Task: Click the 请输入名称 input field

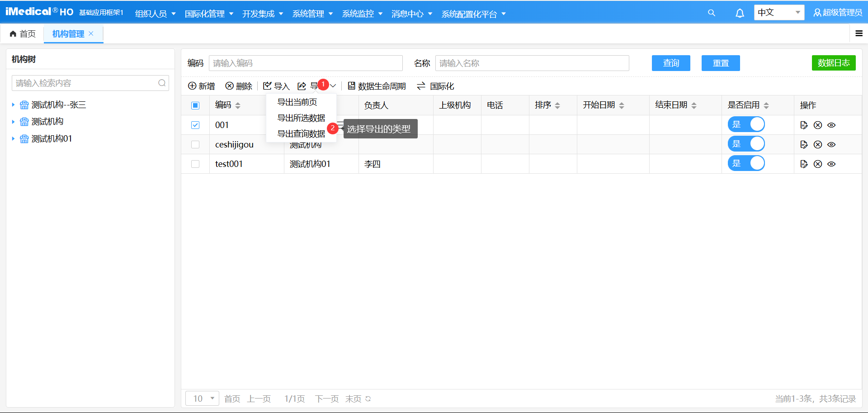Action: (532, 63)
